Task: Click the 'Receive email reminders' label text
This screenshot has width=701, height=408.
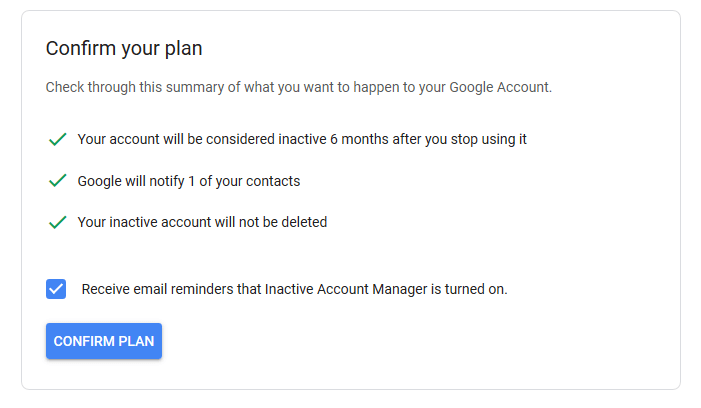Action: (294, 290)
